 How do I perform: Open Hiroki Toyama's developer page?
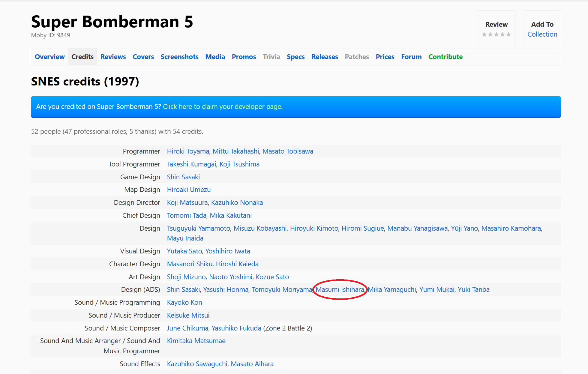coord(188,151)
